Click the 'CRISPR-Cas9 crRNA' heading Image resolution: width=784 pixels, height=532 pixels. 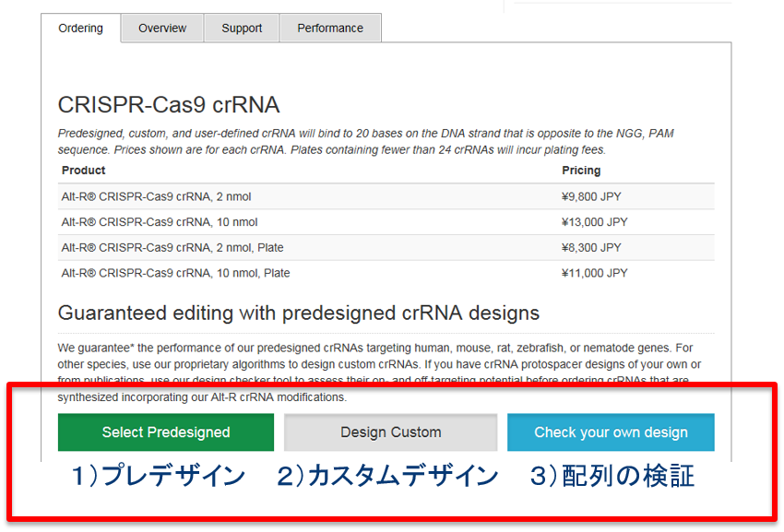(x=169, y=105)
